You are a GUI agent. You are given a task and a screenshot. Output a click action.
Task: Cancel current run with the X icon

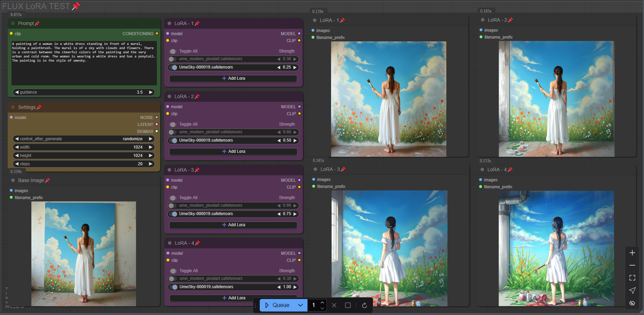coord(334,305)
